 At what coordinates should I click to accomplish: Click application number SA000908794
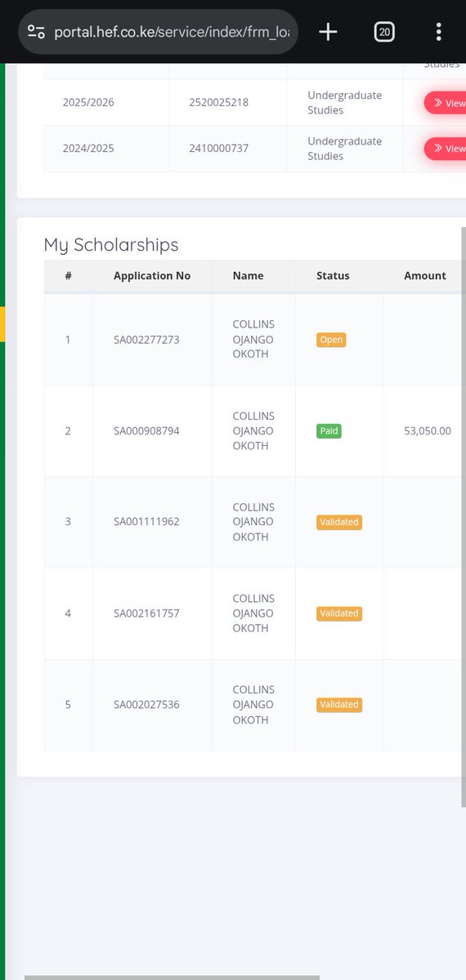pos(146,430)
